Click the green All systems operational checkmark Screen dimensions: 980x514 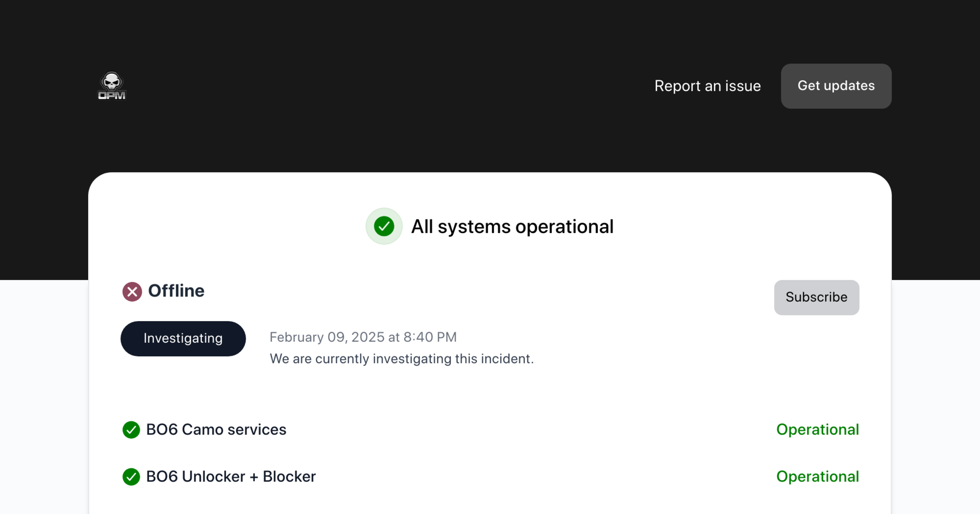point(384,226)
